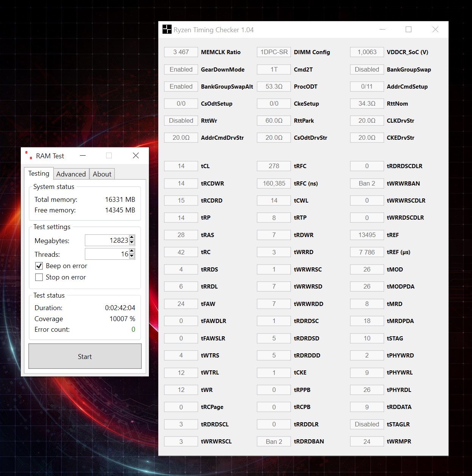Click the Free memory 14345 MB value
Viewport: 472px width, 476px height.
pos(120,210)
